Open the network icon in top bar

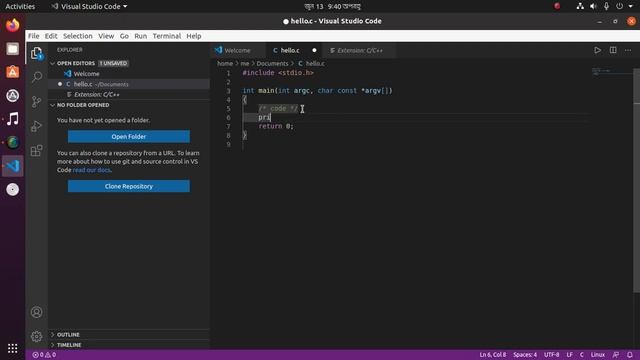point(580,6)
